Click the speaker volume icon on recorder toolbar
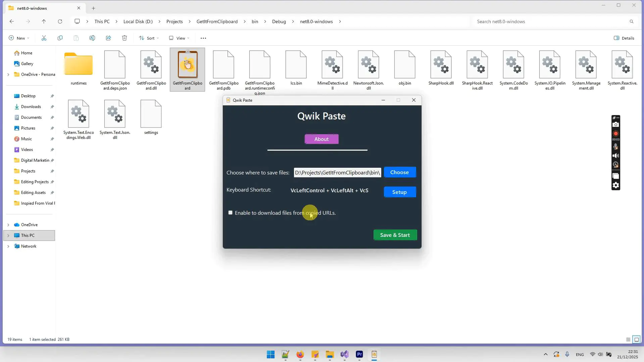The image size is (644, 362). pyautogui.click(x=615, y=155)
